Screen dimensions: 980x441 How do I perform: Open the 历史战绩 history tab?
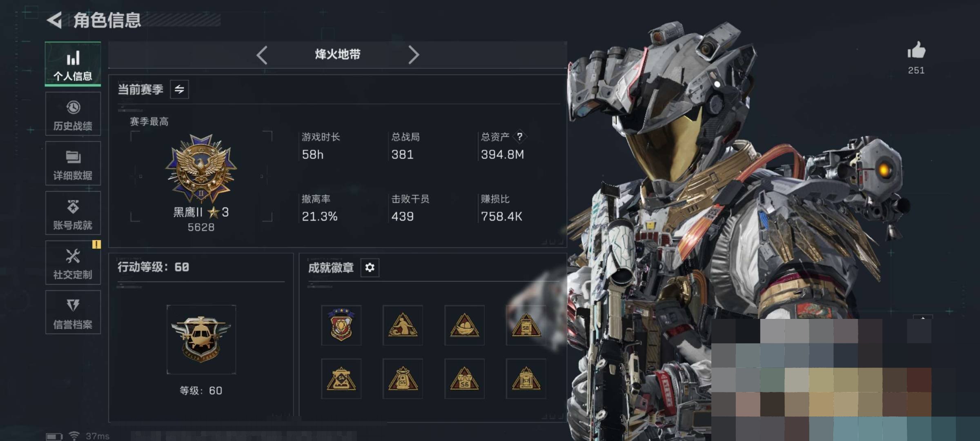[x=73, y=114]
